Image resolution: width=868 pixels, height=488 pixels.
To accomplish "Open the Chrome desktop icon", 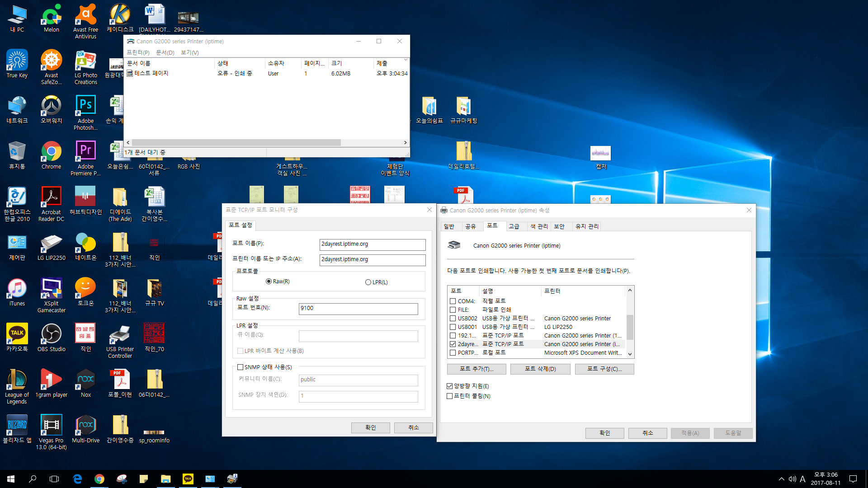I will (x=52, y=155).
